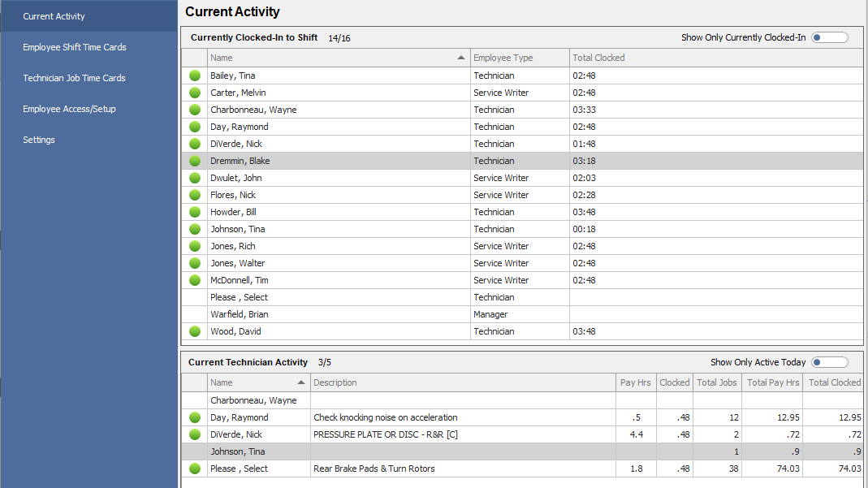
Task: Sort clocked-in list by Name column arrow
Action: pyautogui.click(x=461, y=58)
